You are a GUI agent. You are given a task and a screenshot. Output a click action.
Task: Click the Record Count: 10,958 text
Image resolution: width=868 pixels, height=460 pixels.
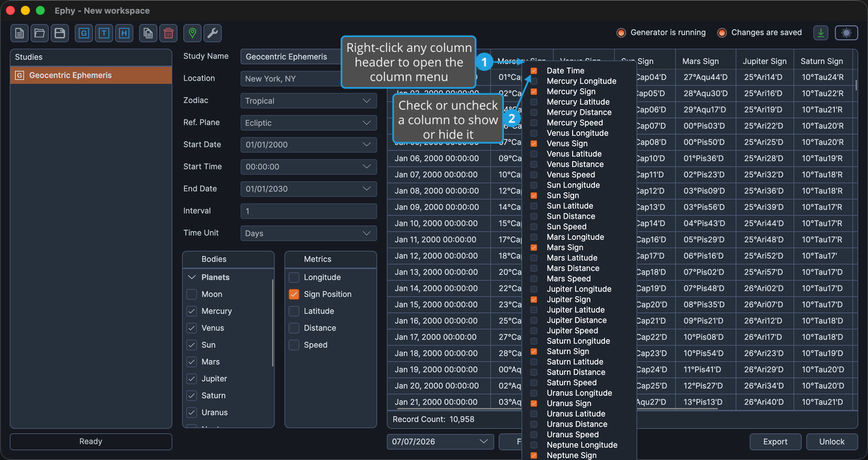point(434,420)
